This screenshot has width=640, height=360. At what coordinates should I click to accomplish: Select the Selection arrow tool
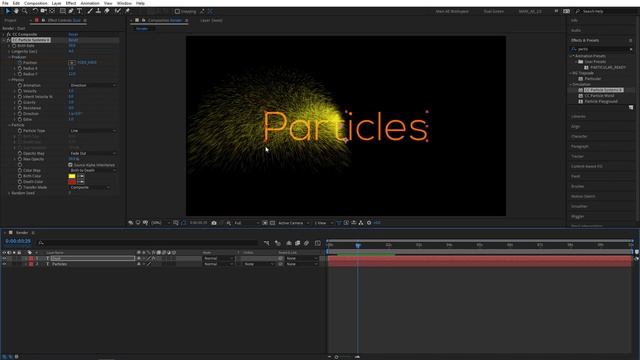[x=7, y=11]
